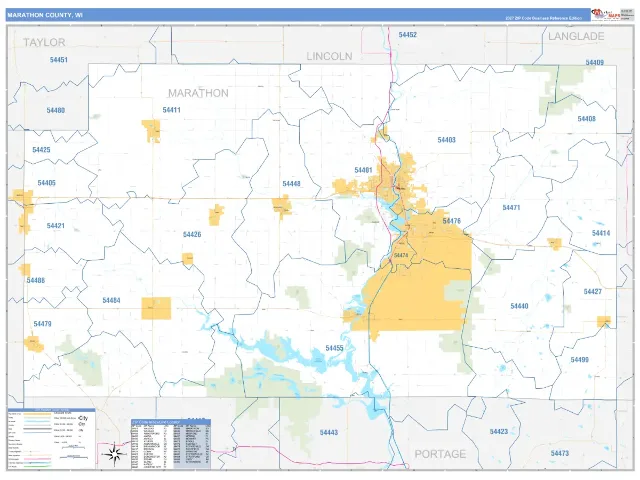Select ZIP code 54440 label
This screenshot has width=640, height=480.
click(519, 306)
